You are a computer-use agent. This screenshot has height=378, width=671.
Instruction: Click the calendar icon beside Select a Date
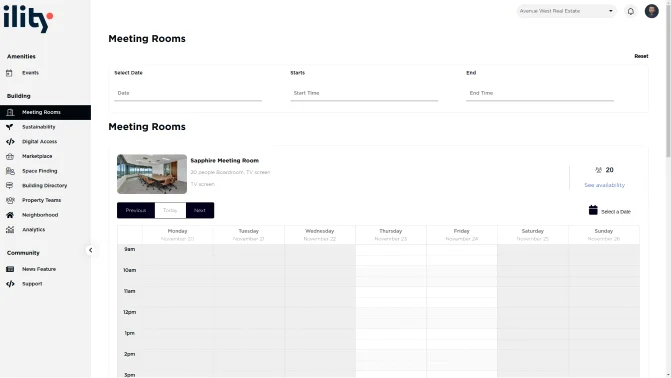tap(593, 210)
